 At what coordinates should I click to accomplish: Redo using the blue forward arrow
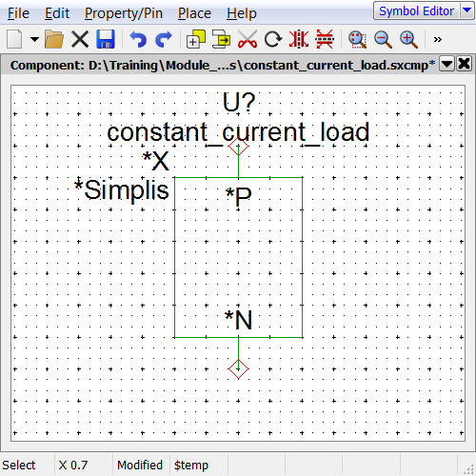click(x=164, y=39)
